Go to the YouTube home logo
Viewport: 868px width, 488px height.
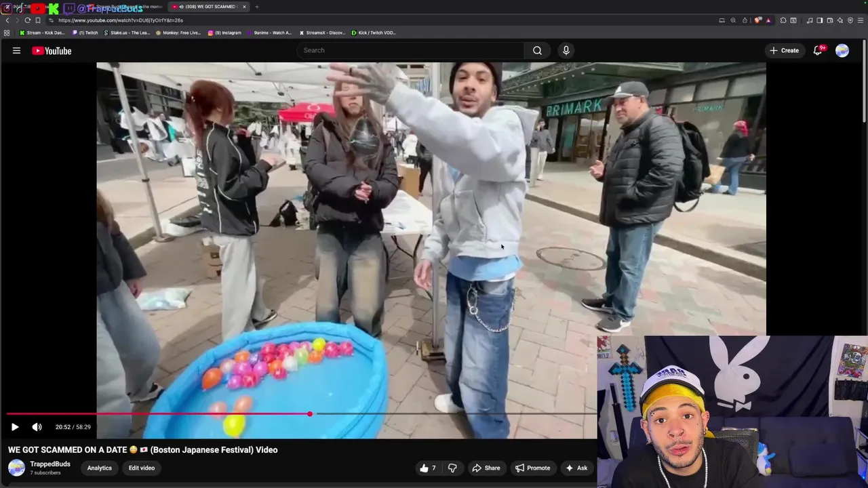coord(52,51)
